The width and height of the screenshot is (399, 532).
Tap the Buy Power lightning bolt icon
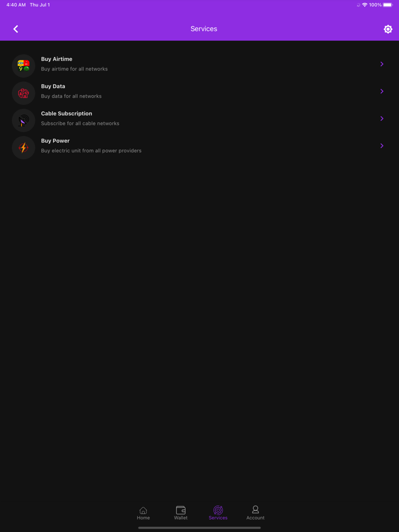[x=23, y=148]
